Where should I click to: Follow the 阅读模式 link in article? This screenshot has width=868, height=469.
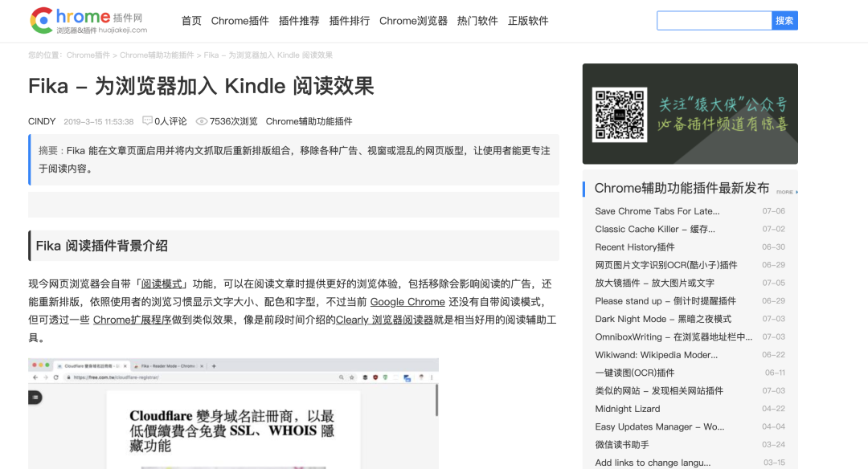(x=162, y=283)
